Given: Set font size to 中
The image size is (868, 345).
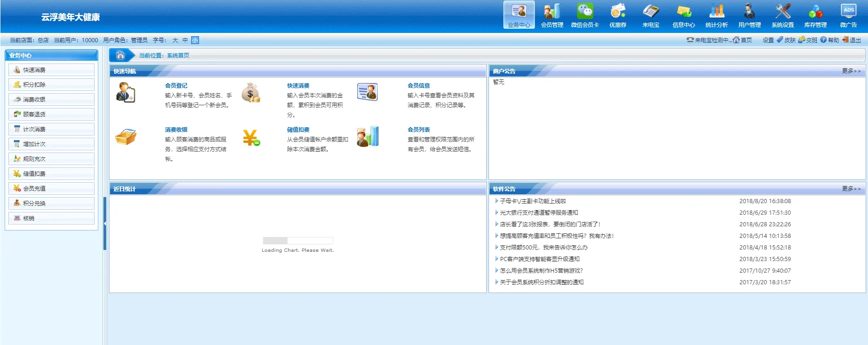Looking at the screenshot, I should click(185, 40).
